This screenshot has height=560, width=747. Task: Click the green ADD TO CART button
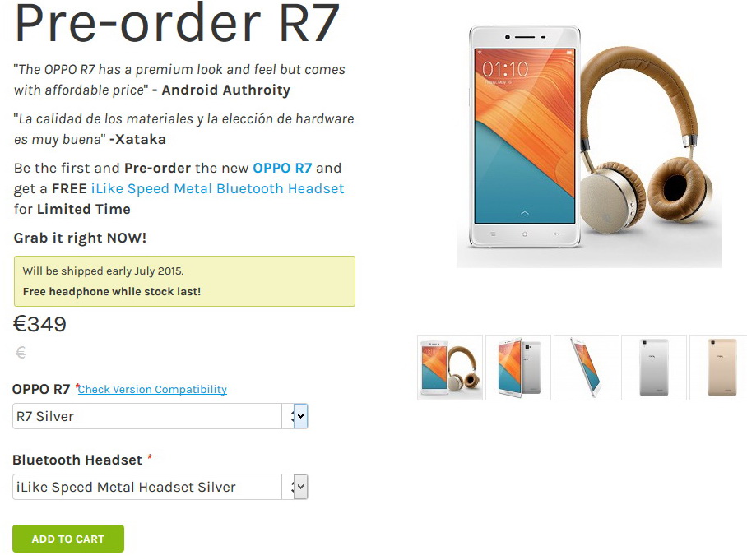[68, 539]
